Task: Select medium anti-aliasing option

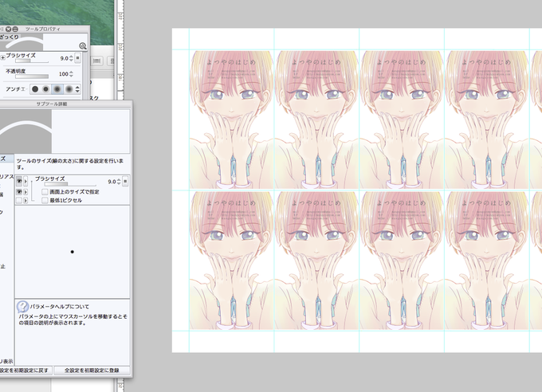Action: click(57, 89)
